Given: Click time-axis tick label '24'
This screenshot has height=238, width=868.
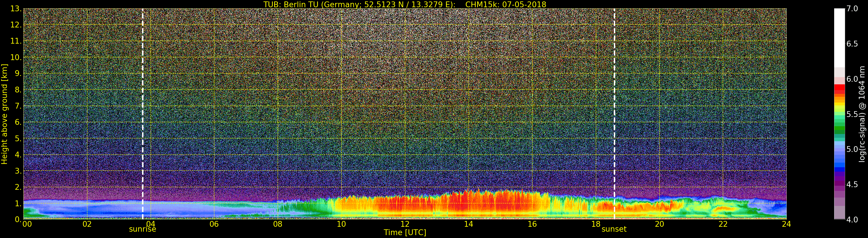Looking at the screenshot, I should [x=786, y=224].
